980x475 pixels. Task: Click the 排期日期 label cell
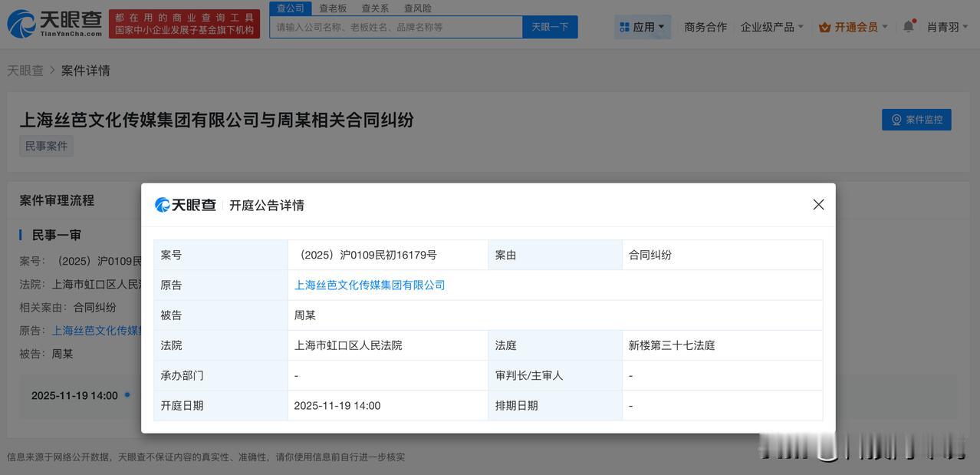555,405
